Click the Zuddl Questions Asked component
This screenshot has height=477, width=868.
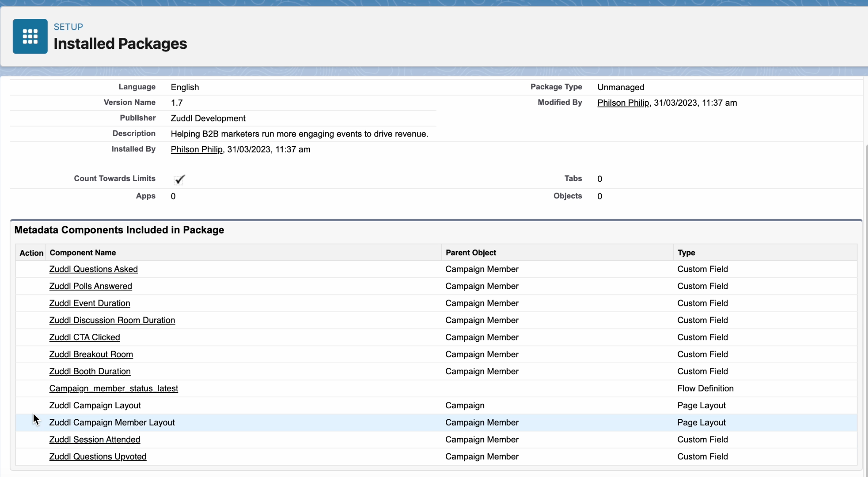94,269
